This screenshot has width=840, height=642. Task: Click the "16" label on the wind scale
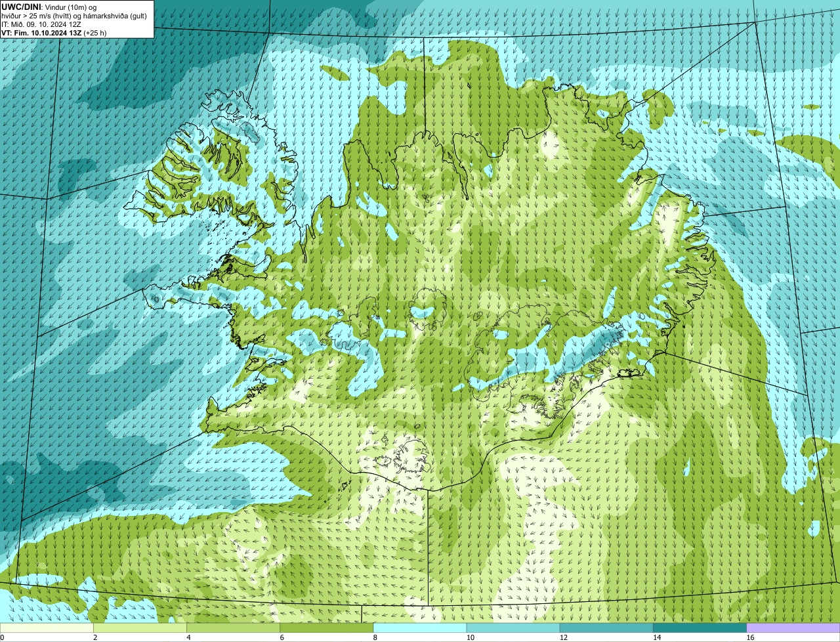[x=750, y=637]
